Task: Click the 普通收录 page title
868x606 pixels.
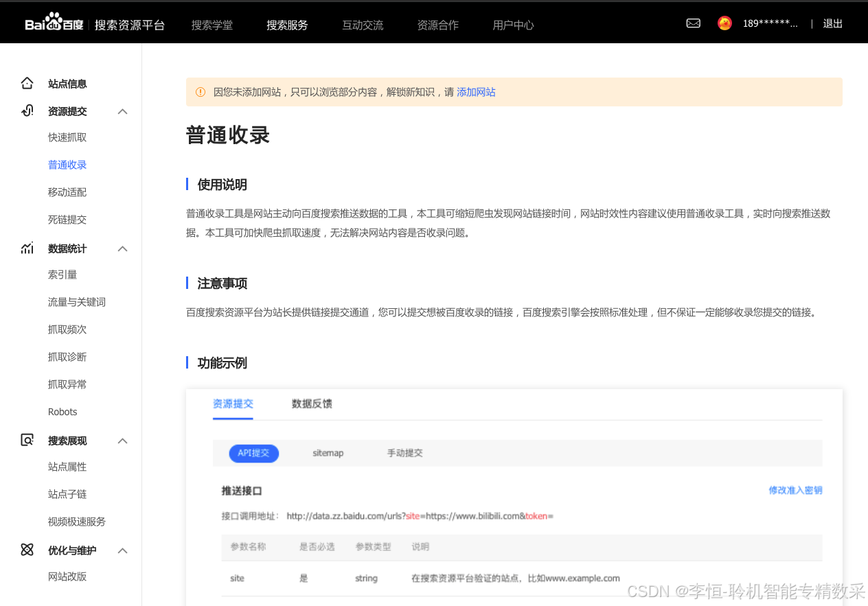Action: [x=228, y=135]
